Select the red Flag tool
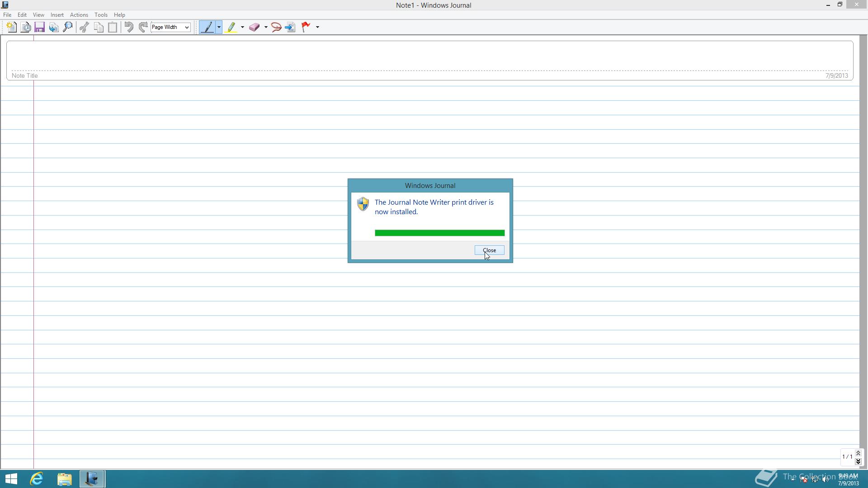Screen dimensions: 868x488 click(x=306, y=27)
